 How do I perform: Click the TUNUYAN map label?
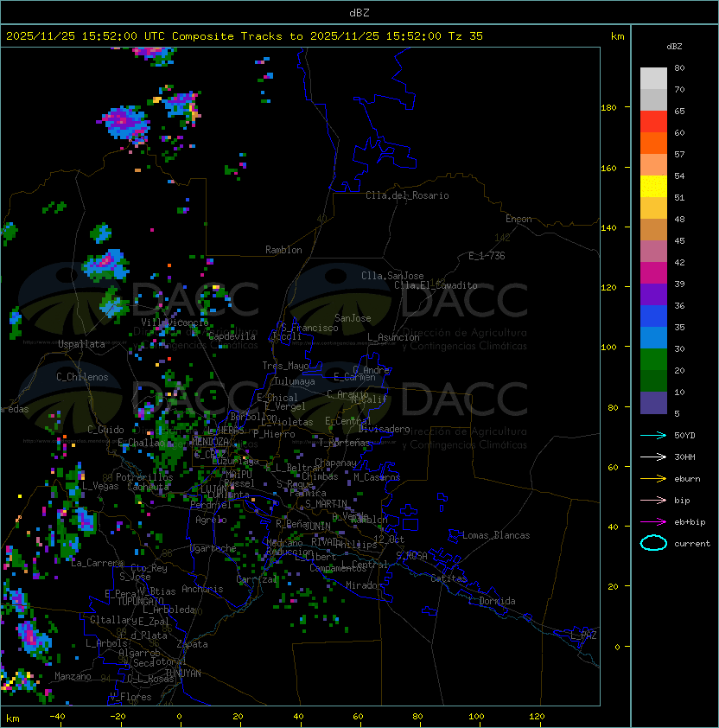click(x=183, y=674)
